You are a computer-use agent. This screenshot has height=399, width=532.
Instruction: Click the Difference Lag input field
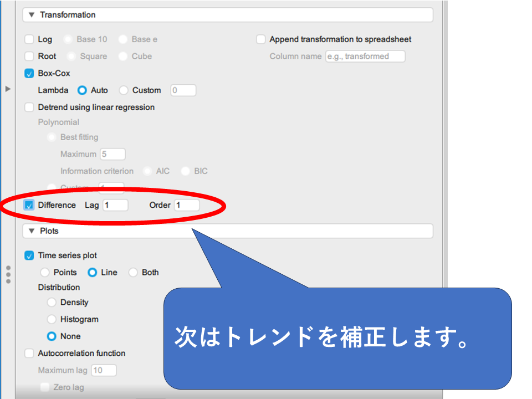[115, 205]
